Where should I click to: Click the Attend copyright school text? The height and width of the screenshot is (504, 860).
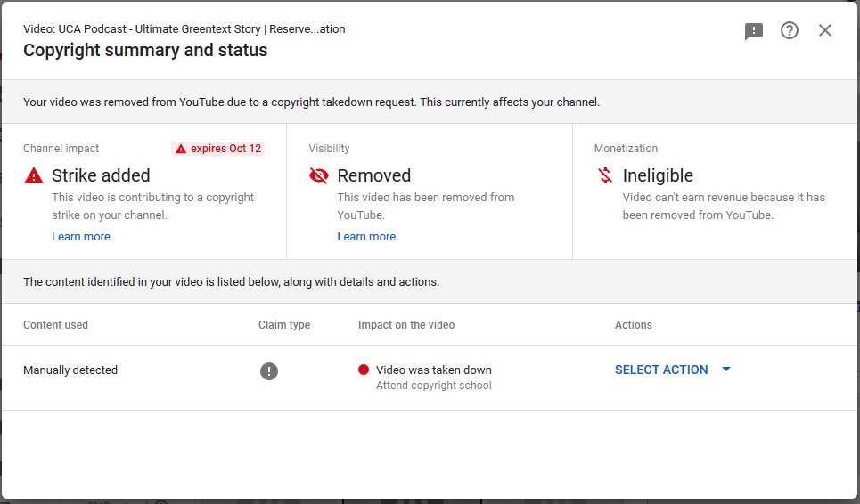pyautogui.click(x=433, y=385)
